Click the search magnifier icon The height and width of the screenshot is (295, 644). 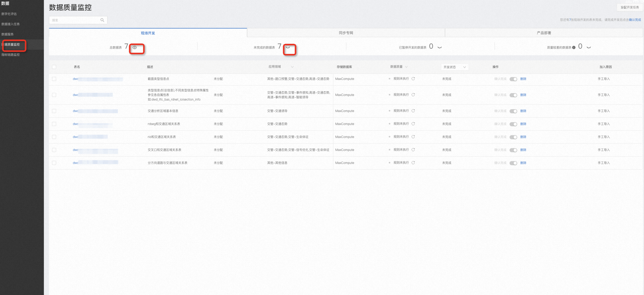click(102, 20)
